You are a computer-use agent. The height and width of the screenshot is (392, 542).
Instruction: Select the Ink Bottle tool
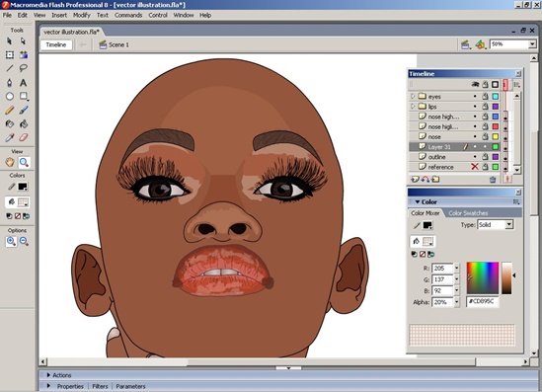(x=10, y=123)
